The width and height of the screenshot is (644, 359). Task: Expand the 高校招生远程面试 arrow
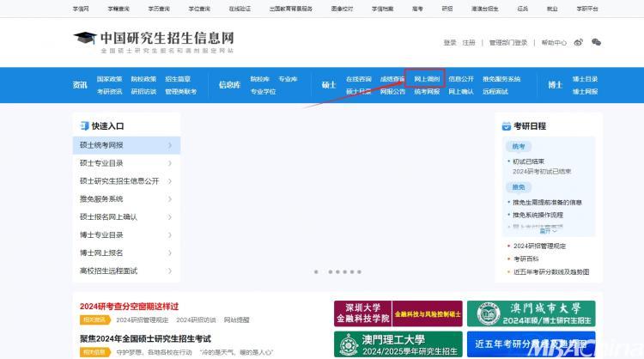(170, 271)
